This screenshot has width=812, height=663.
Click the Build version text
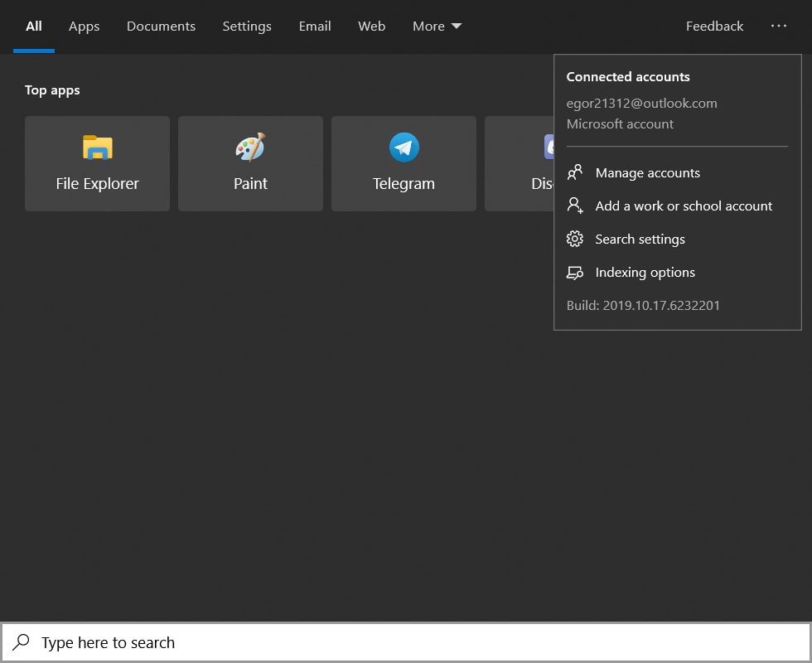pos(643,305)
